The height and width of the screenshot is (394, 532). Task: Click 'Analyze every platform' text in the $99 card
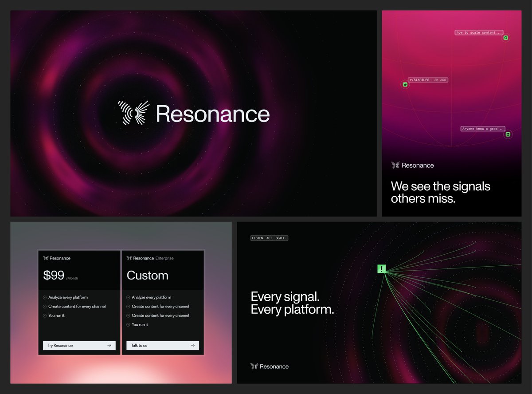pyautogui.click(x=68, y=297)
